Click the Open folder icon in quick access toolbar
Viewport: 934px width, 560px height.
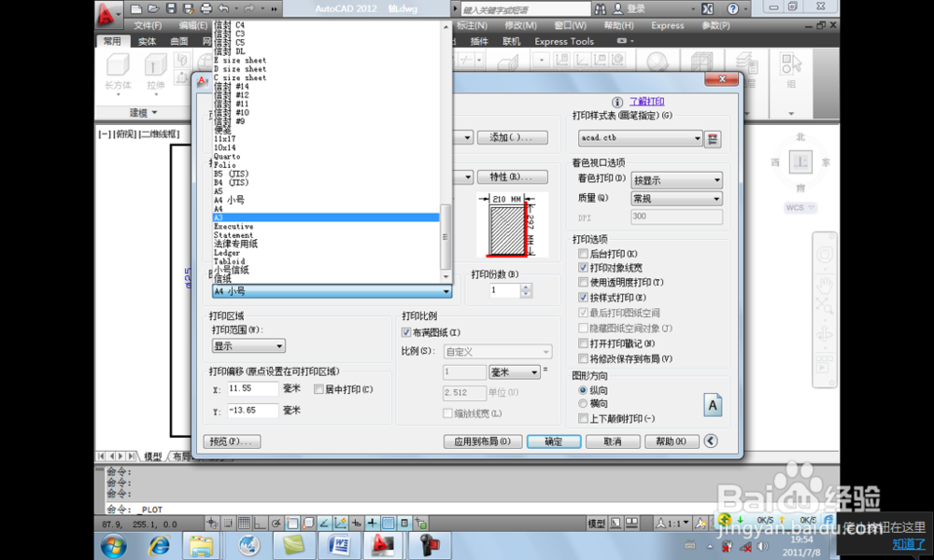pyautogui.click(x=154, y=8)
